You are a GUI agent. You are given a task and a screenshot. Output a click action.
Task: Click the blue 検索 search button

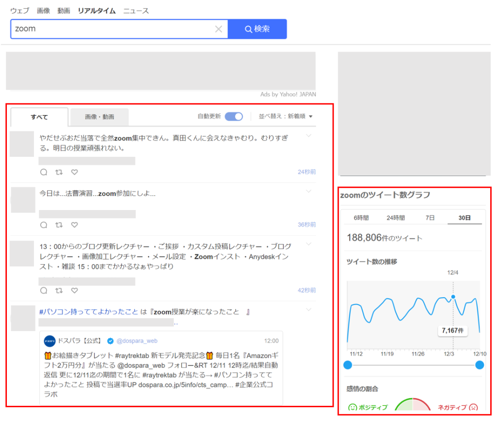(257, 29)
